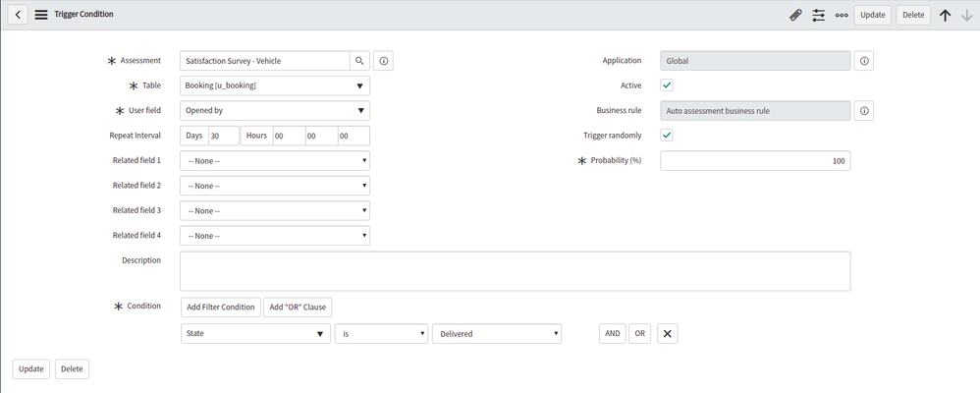Click the OR condition button
Image resolution: width=980 pixels, height=393 pixels.
(x=639, y=333)
